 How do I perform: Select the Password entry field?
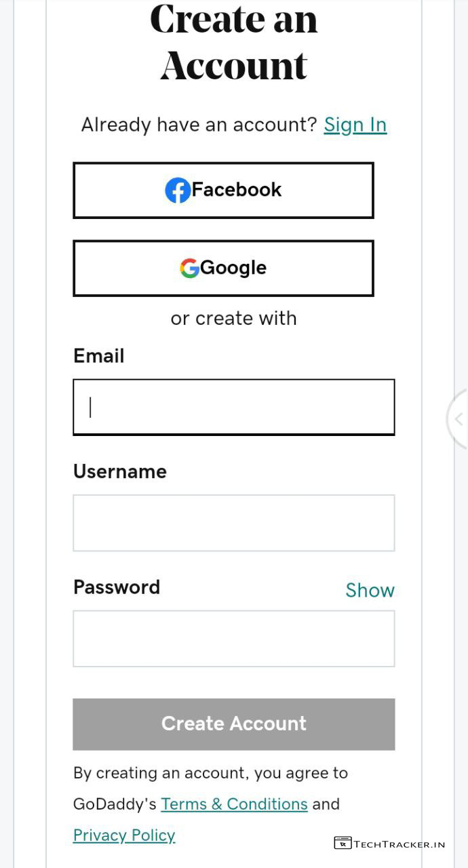coord(234,638)
